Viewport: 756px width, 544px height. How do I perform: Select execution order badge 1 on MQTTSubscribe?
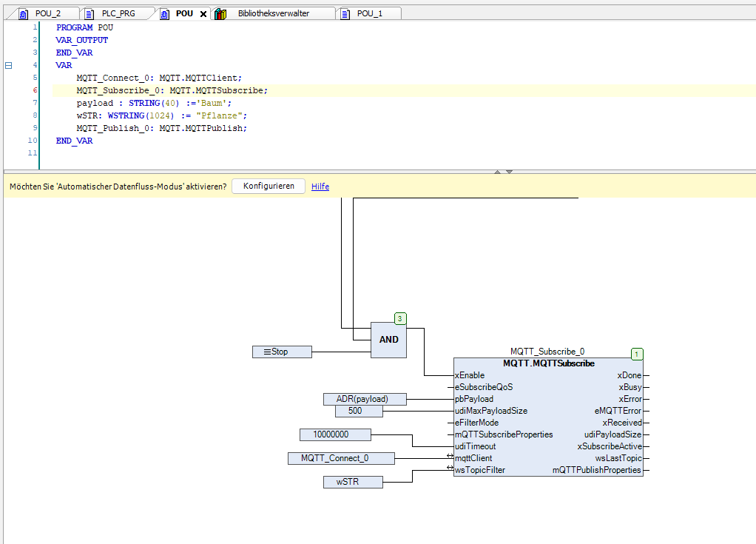click(x=636, y=354)
